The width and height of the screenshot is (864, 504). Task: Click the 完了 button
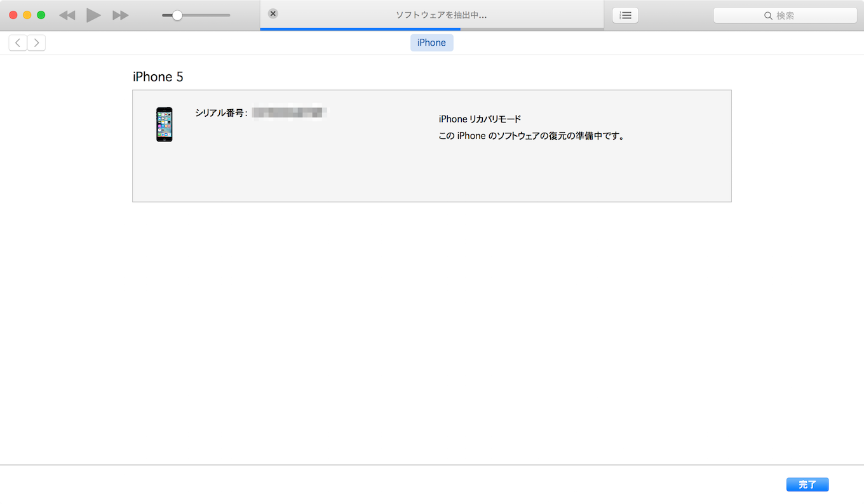(807, 484)
